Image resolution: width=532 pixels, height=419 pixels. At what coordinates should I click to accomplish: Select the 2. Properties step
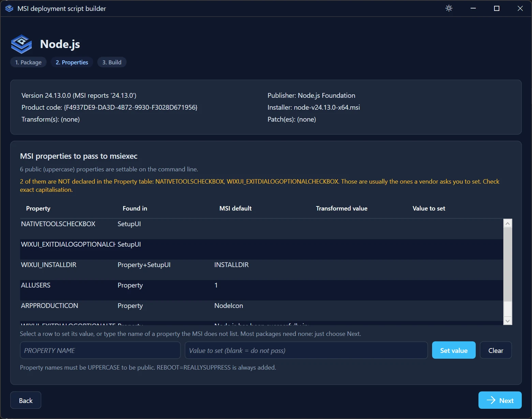pos(72,62)
